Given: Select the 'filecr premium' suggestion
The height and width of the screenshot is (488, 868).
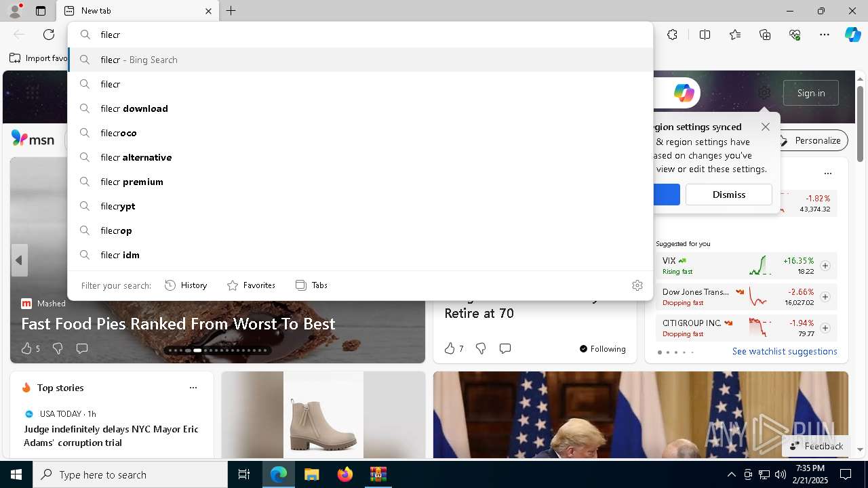Looking at the screenshot, I should click(x=360, y=182).
